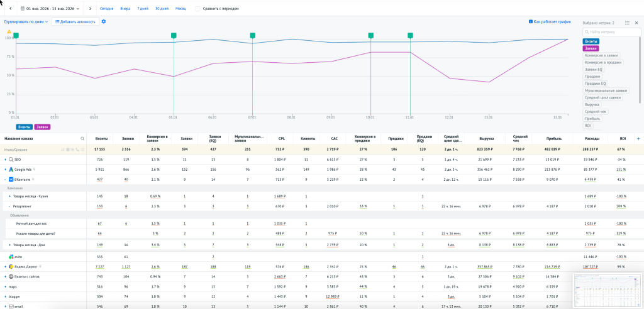Open metrics list view icon
This screenshot has width=644, height=309.
[627, 23]
